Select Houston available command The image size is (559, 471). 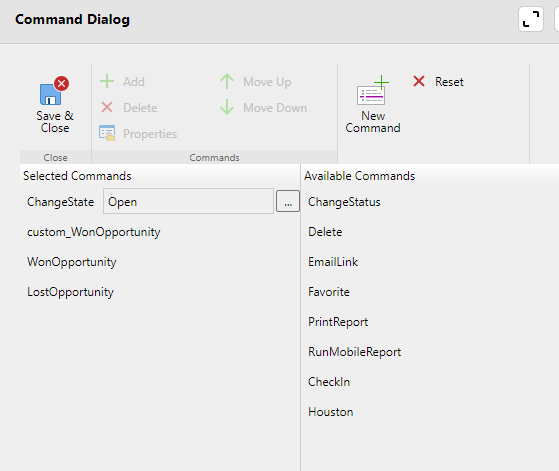click(x=330, y=412)
